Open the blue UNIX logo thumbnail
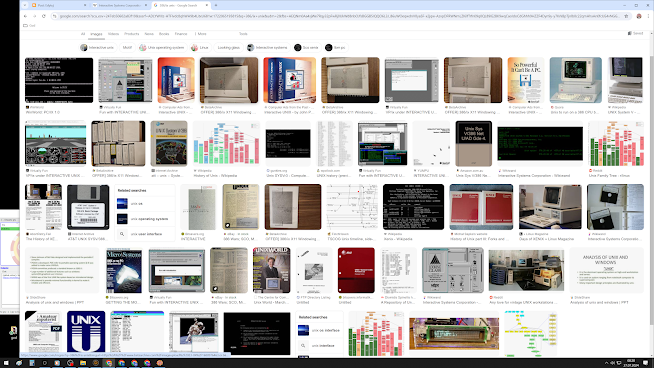 coord(86,333)
